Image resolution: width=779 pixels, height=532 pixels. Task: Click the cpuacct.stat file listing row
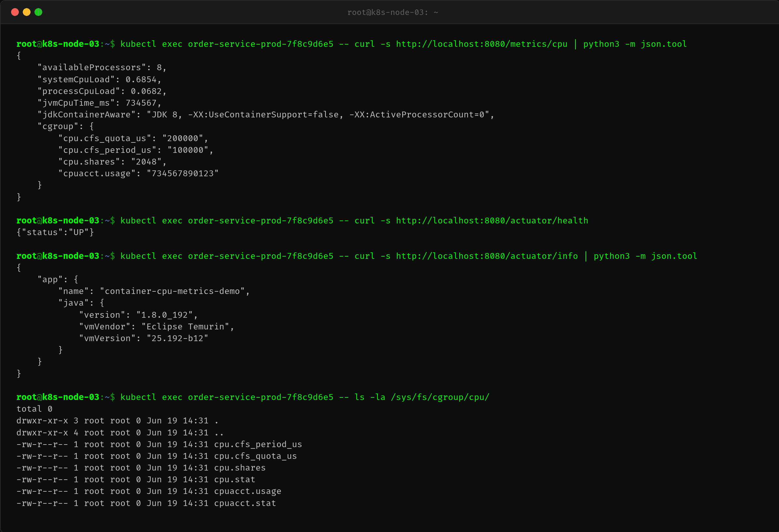click(x=146, y=503)
